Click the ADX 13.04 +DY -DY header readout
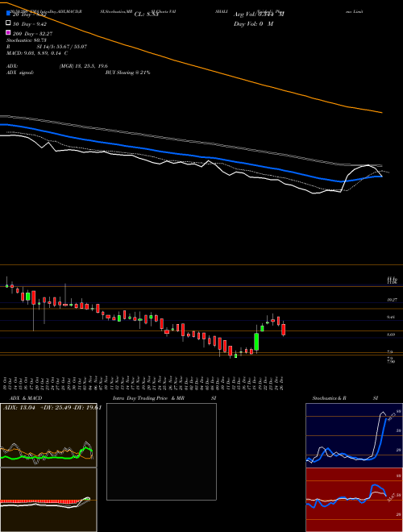Screen dimensions: 403x532 coord(52,408)
